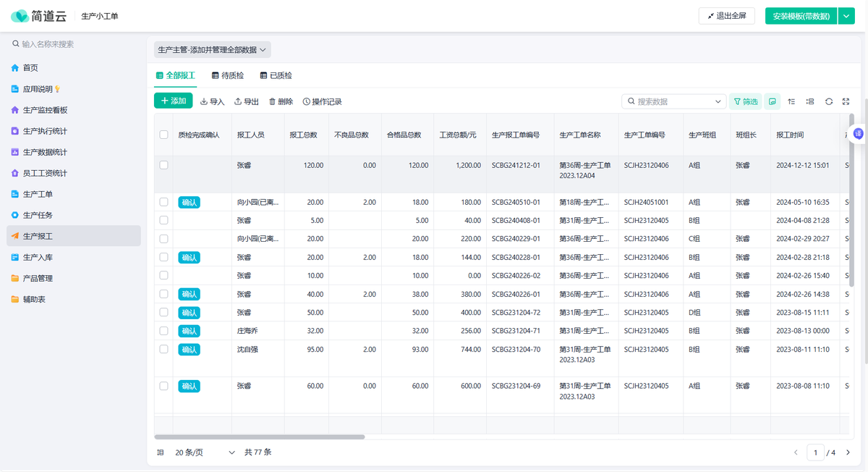Click the green 添加 button
This screenshot has width=868, height=472.
pos(174,101)
